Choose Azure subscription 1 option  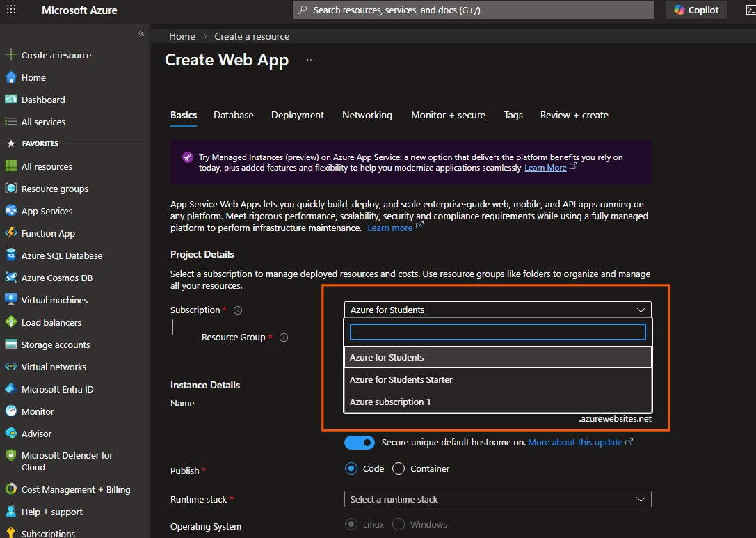pyautogui.click(x=497, y=402)
